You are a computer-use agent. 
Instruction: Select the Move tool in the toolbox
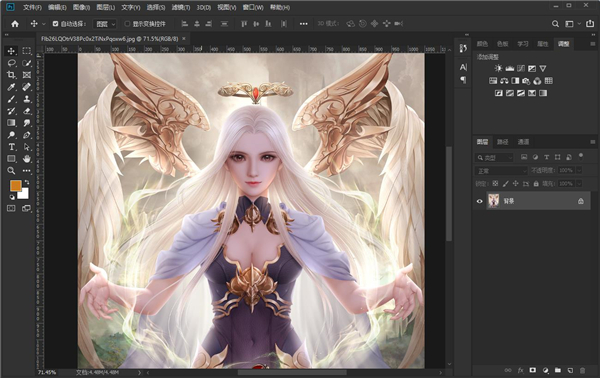point(11,51)
